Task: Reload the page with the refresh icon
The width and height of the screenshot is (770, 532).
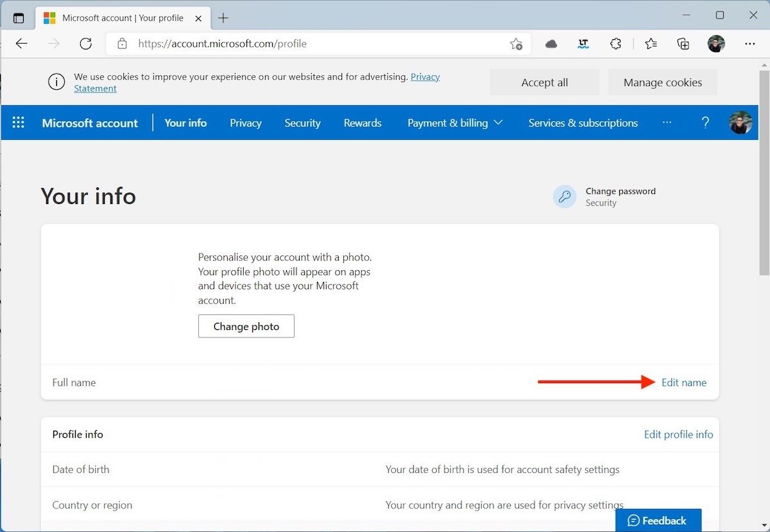Action: pos(85,44)
